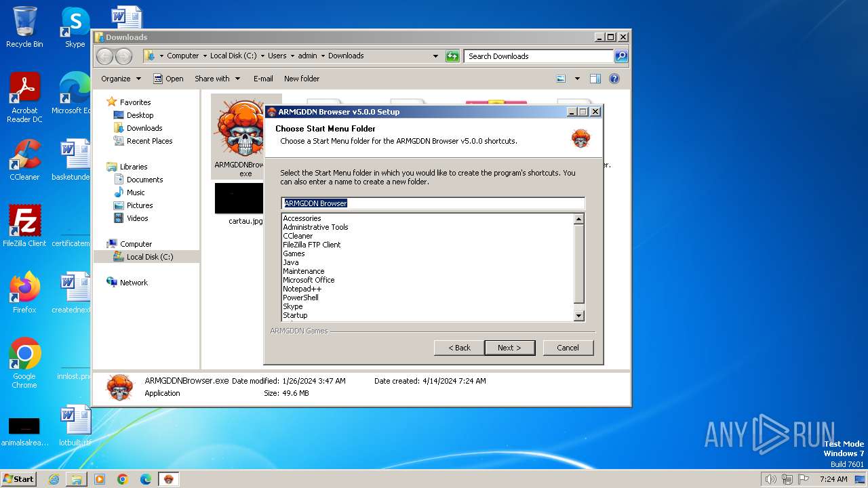
Task: Click the Back button in setup
Action: [x=459, y=348]
